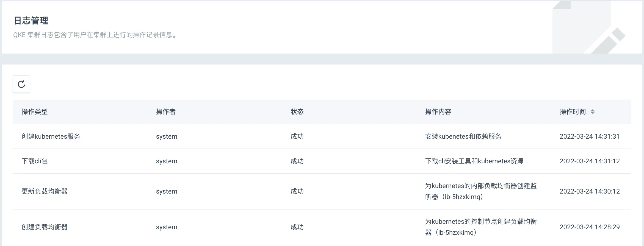Image resolution: width=644 pixels, height=246 pixels.
Task: Click the 状态 column header
Action: click(x=297, y=112)
